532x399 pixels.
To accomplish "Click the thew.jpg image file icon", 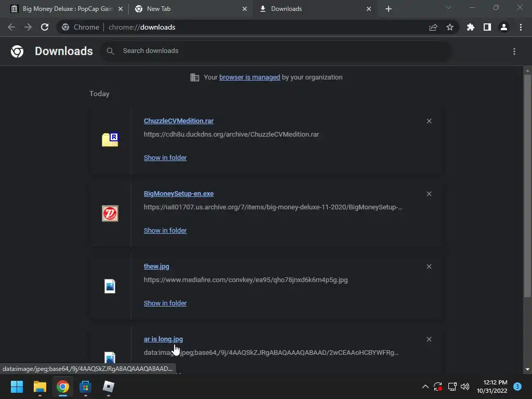I will click(110, 286).
